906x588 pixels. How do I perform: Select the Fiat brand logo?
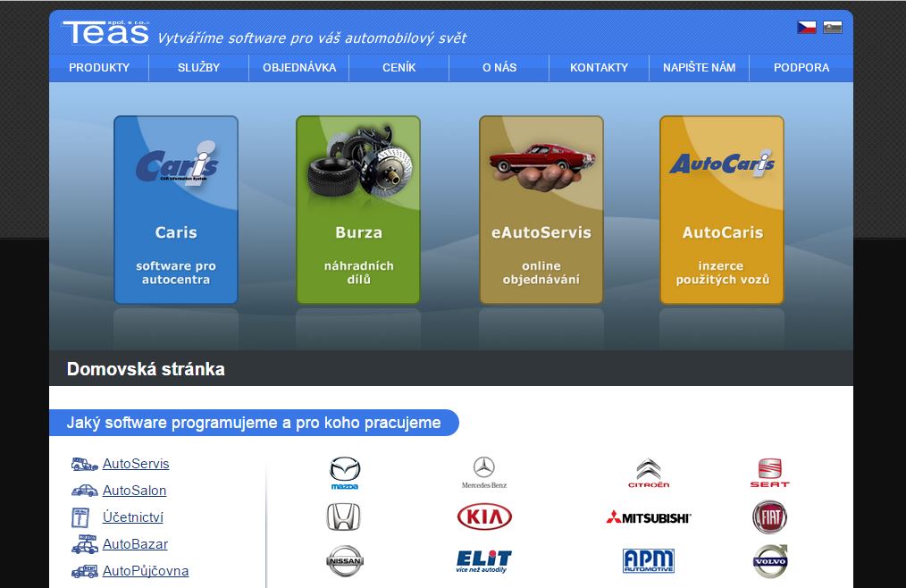[x=769, y=517]
